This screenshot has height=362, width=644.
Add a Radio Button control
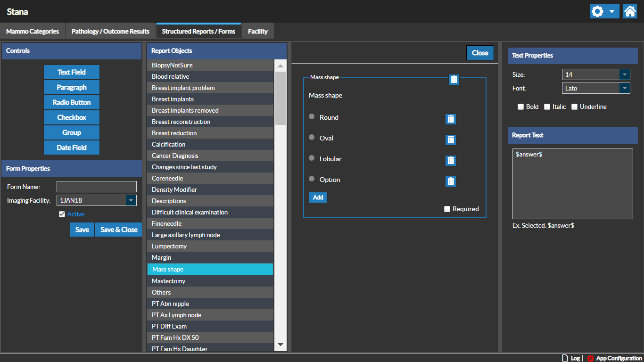(72, 102)
